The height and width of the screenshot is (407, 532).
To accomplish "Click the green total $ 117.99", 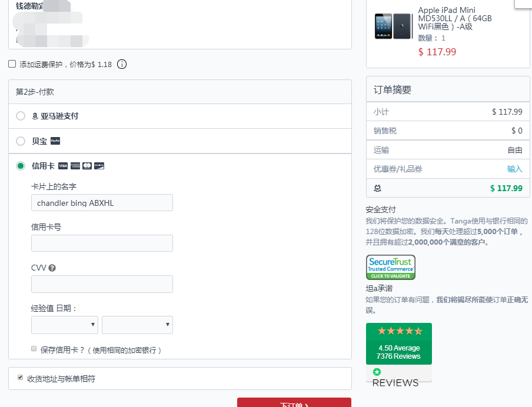I will 506,188.
